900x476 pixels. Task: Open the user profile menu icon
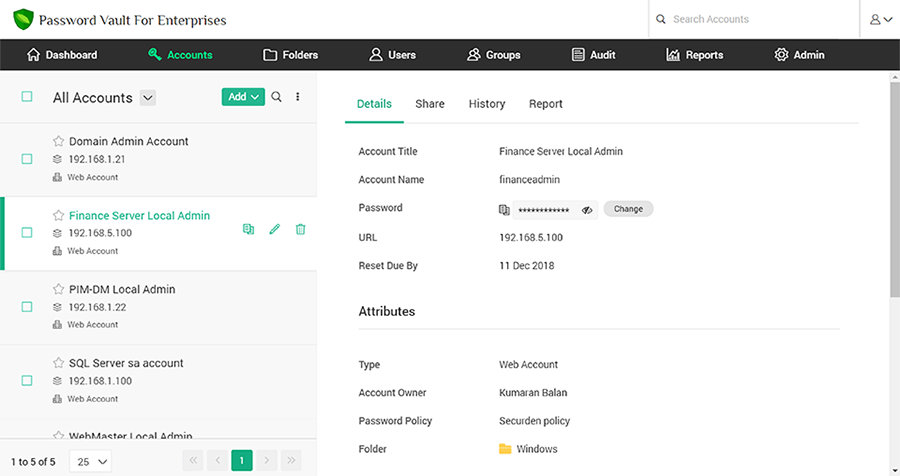(880, 20)
